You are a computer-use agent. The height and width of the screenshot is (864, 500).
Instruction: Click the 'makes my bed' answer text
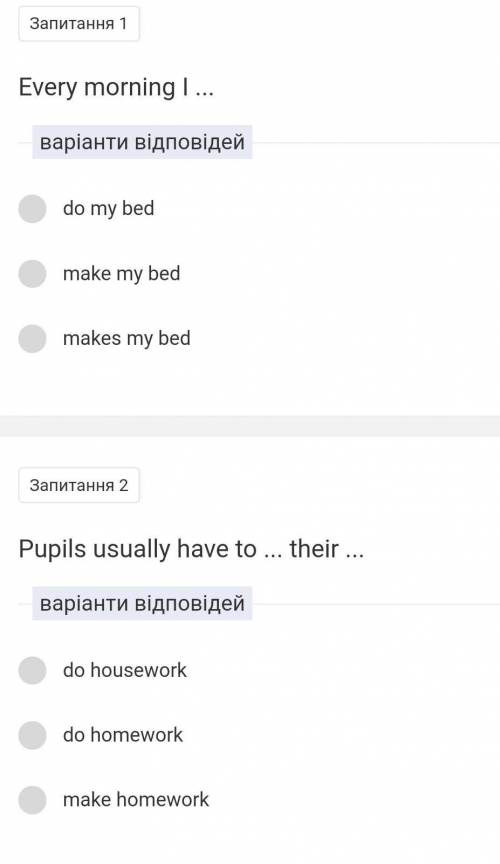coord(127,339)
